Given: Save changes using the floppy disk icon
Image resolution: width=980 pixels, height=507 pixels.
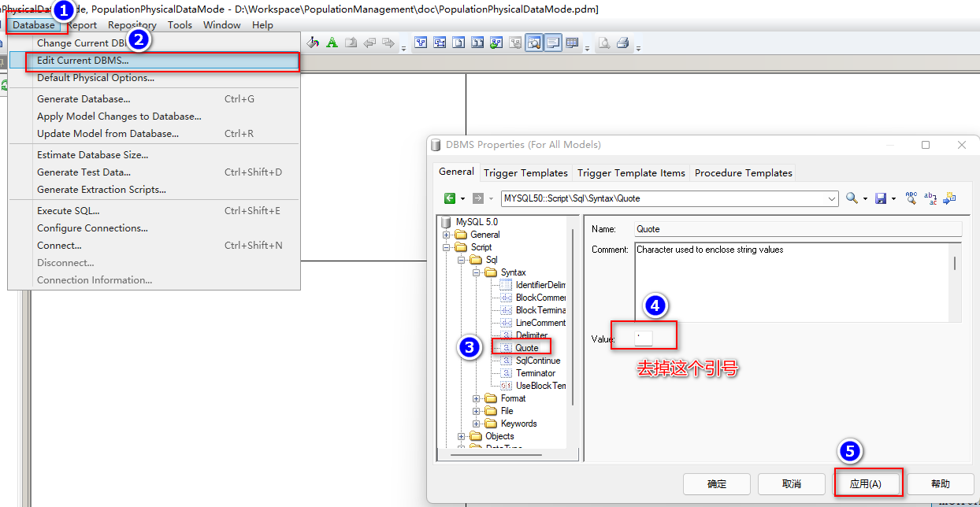Looking at the screenshot, I should pos(880,198).
